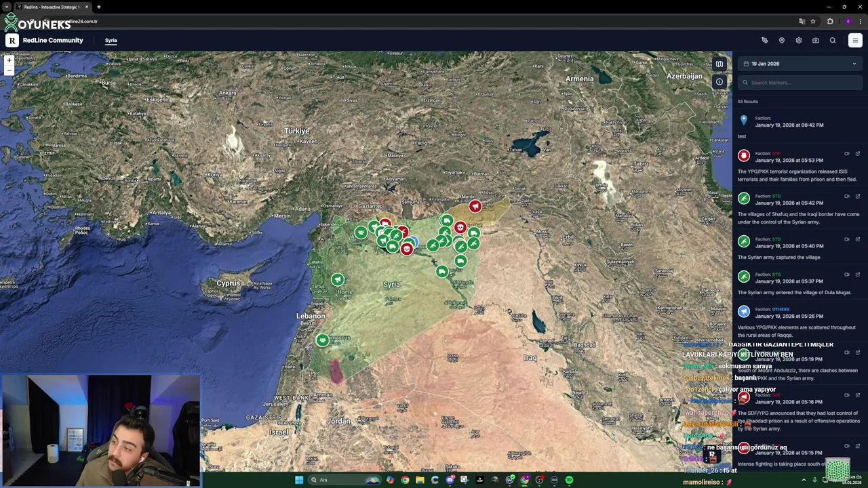Open external link for the 05:53 PM entry
Viewport: 868px width, 488px height.
(x=858, y=154)
